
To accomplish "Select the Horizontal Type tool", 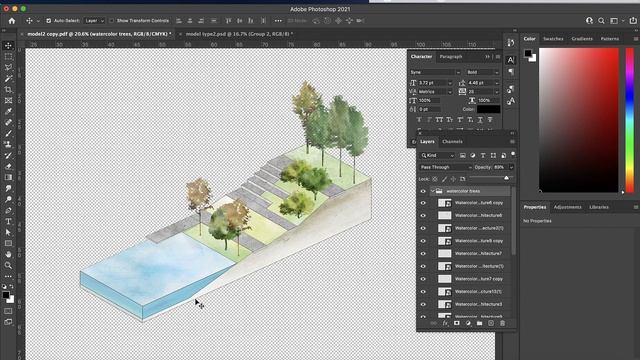I will click(x=8, y=222).
